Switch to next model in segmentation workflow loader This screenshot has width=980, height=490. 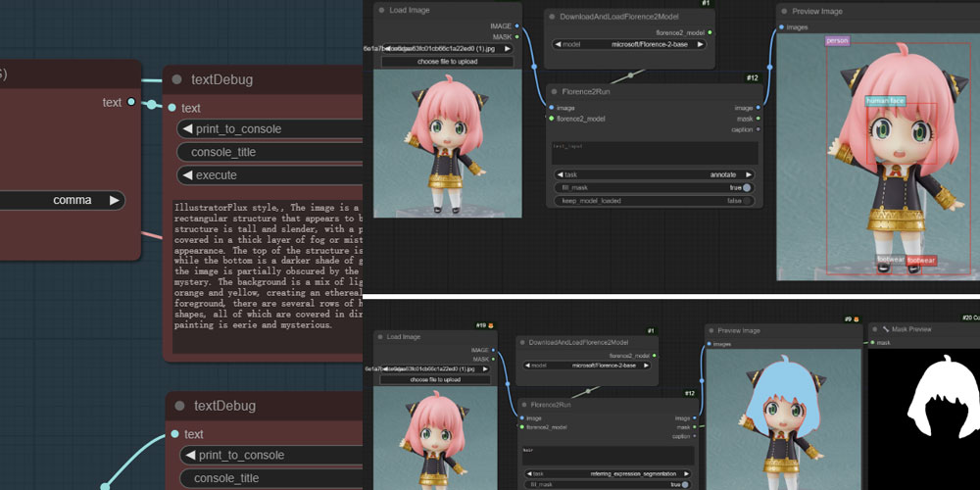click(646, 365)
